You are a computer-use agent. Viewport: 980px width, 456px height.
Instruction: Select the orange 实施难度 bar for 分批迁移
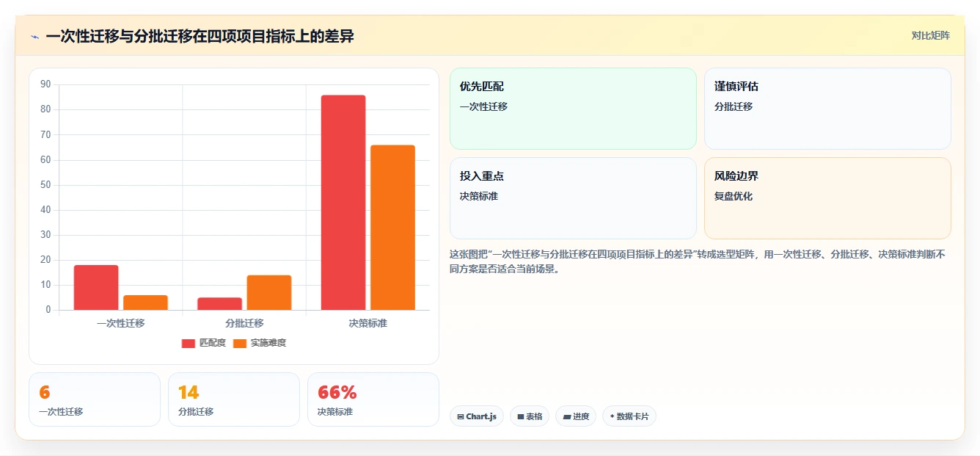pos(269,292)
